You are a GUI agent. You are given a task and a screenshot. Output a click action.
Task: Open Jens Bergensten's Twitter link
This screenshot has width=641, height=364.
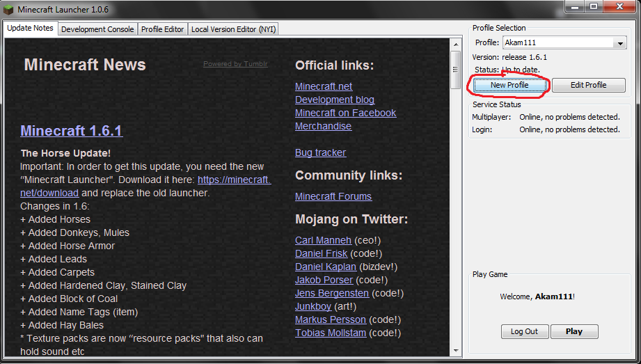point(332,293)
